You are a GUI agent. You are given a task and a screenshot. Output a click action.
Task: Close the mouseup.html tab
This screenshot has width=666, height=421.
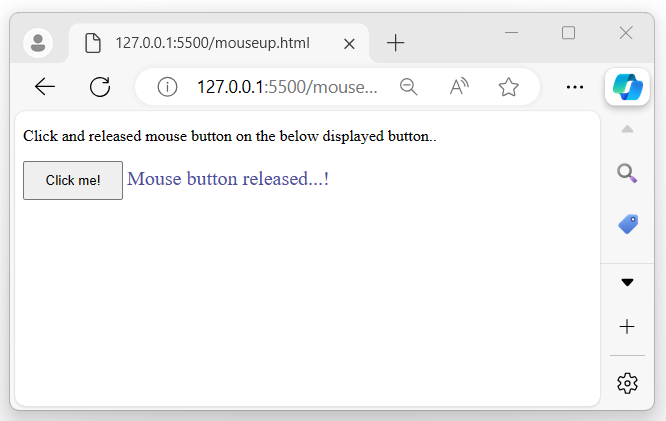(x=349, y=43)
